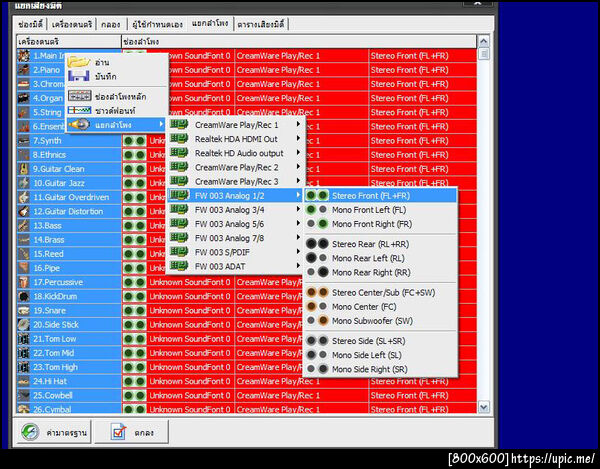The image size is (600, 469).
Task: Click the Reed instrument icon
Action: click(x=24, y=254)
